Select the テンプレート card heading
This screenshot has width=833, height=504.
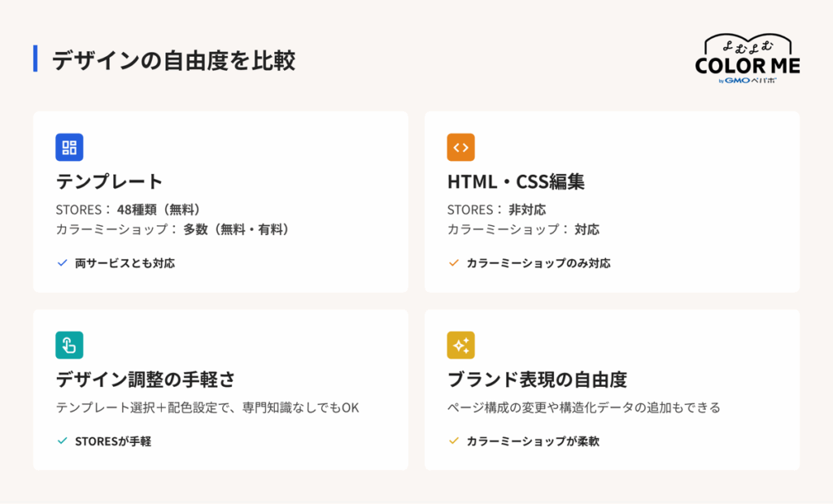[x=110, y=181]
